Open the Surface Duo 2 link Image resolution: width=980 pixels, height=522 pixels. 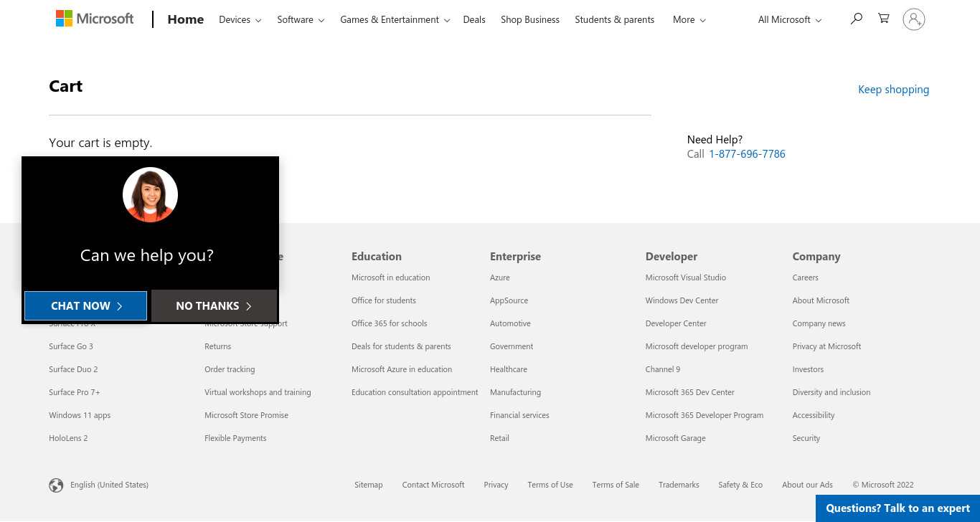pyautogui.click(x=73, y=369)
